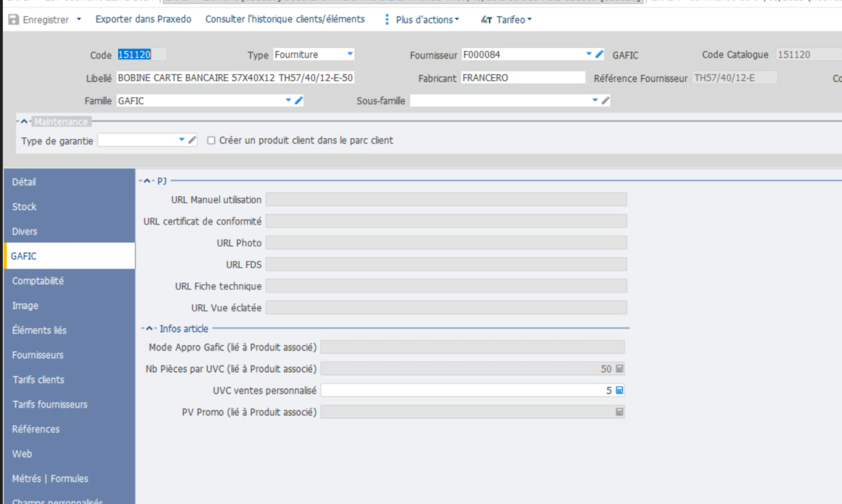842x504 pixels.
Task: Click the Type de garantie pencil icon
Action: (192, 140)
